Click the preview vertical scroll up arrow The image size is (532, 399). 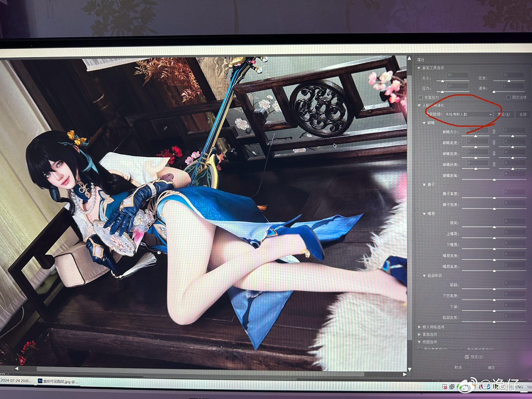(409, 59)
